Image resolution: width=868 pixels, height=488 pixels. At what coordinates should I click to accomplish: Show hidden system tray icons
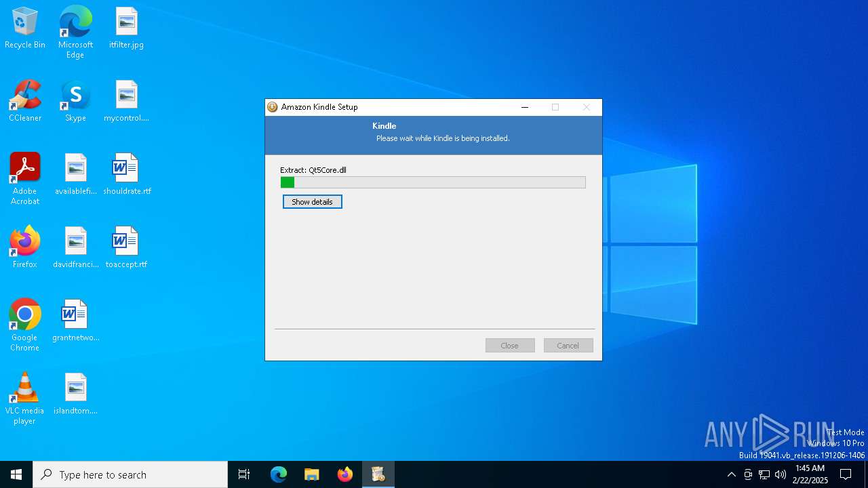[731, 474]
